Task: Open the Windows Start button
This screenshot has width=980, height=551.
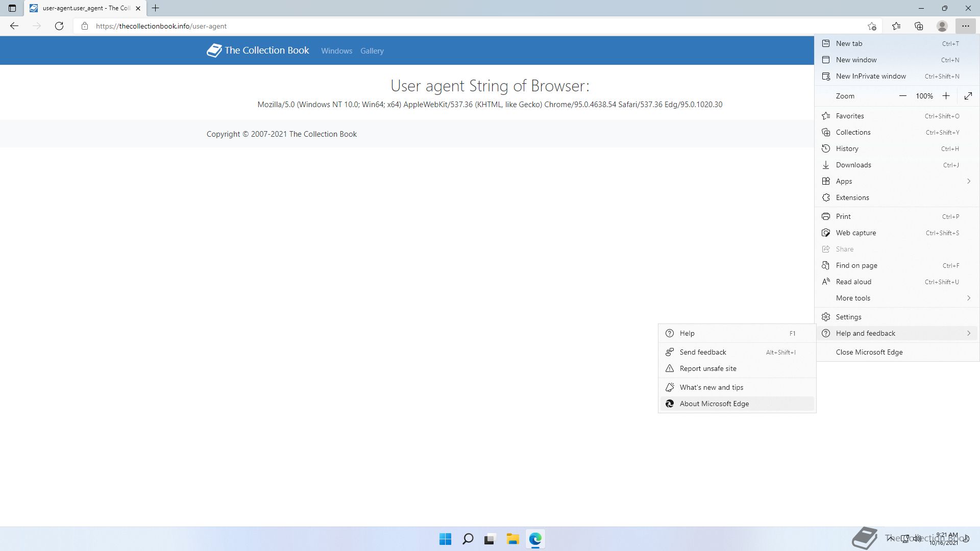Action: [x=445, y=539]
